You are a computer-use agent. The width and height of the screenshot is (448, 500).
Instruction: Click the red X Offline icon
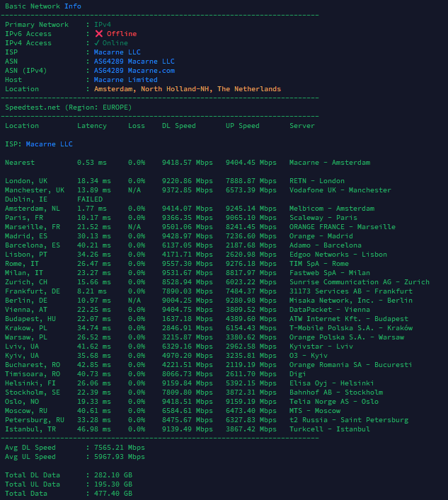tap(99, 33)
